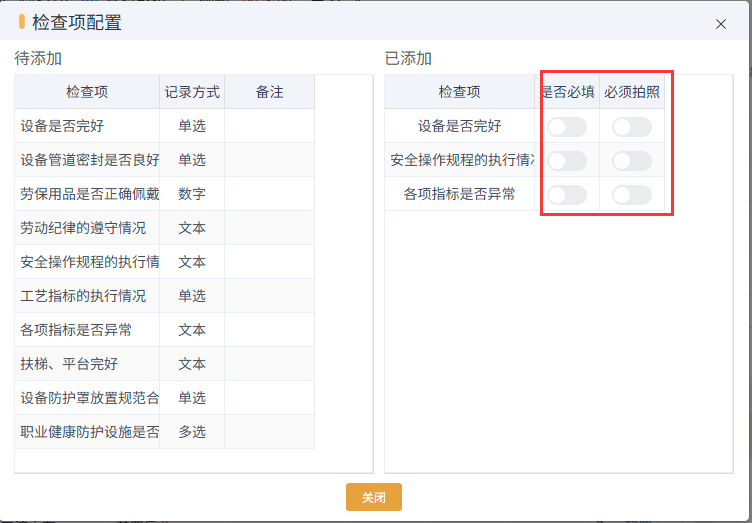Click 记录方式 column header
This screenshot has width=752, height=523.
192,92
